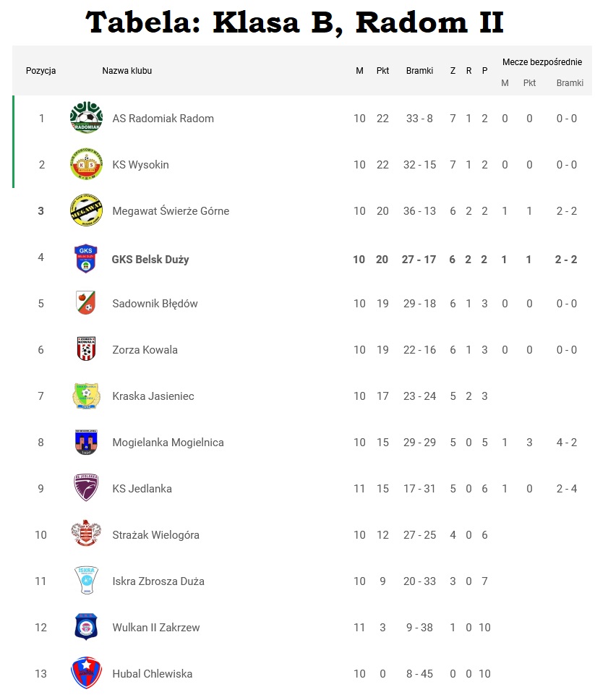Image resolution: width=608 pixels, height=700 pixels.
Task: Sort table by the Pkt column header
Action: [x=382, y=71]
